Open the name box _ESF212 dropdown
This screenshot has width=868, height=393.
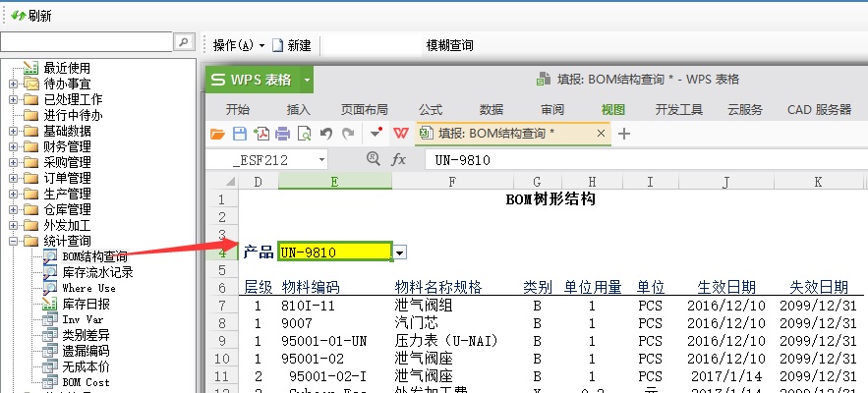pyautogui.click(x=321, y=159)
